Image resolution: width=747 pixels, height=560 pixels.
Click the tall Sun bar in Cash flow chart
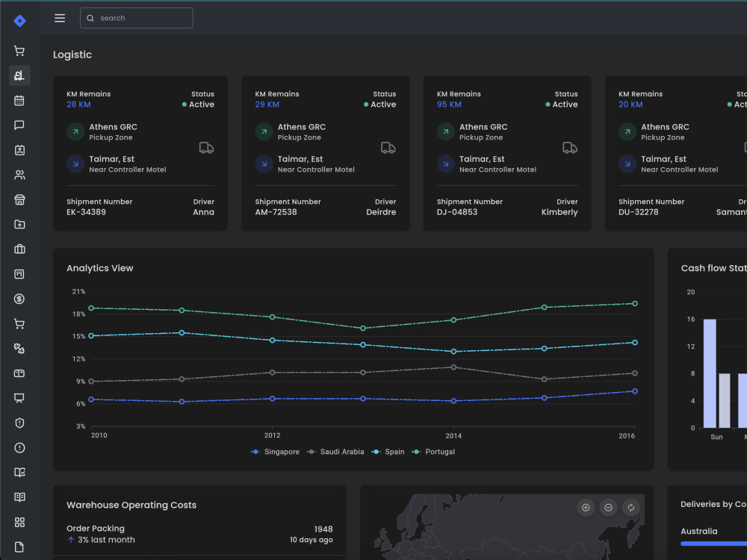pyautogui.click(x=710, y=373)
